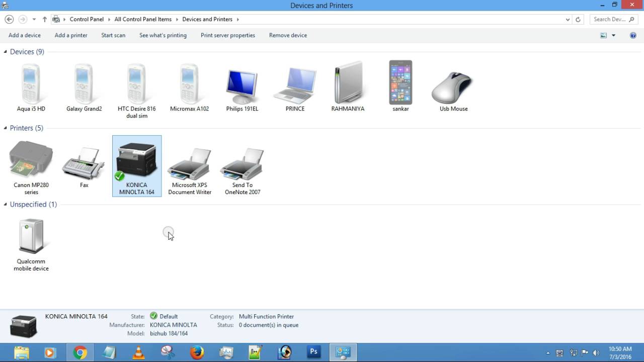Click 'bizhub 184/164' model text

(169, 333)
